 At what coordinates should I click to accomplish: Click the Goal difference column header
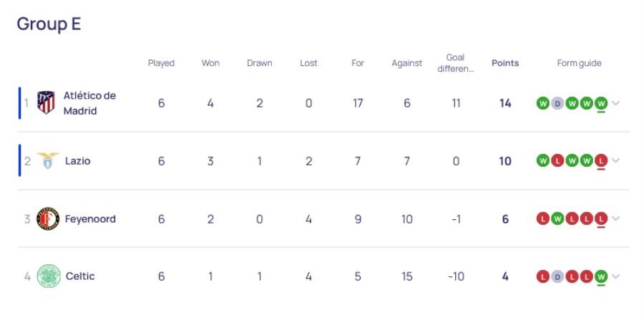tap(456, 63)
